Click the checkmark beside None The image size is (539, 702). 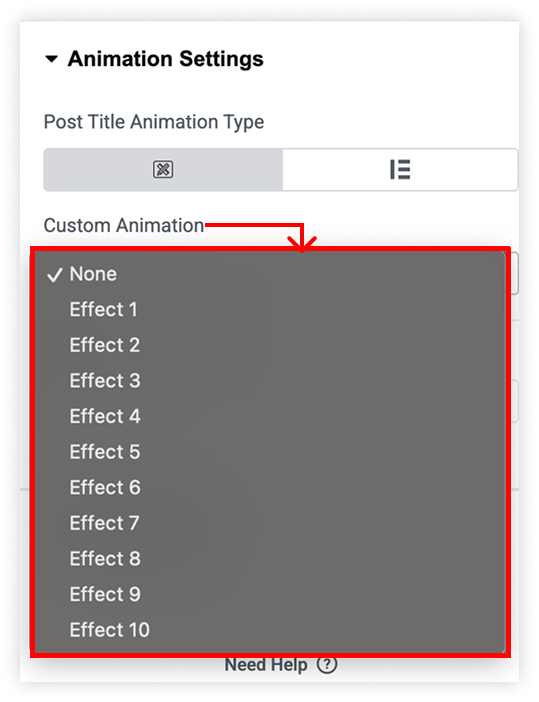click(55, 274)
